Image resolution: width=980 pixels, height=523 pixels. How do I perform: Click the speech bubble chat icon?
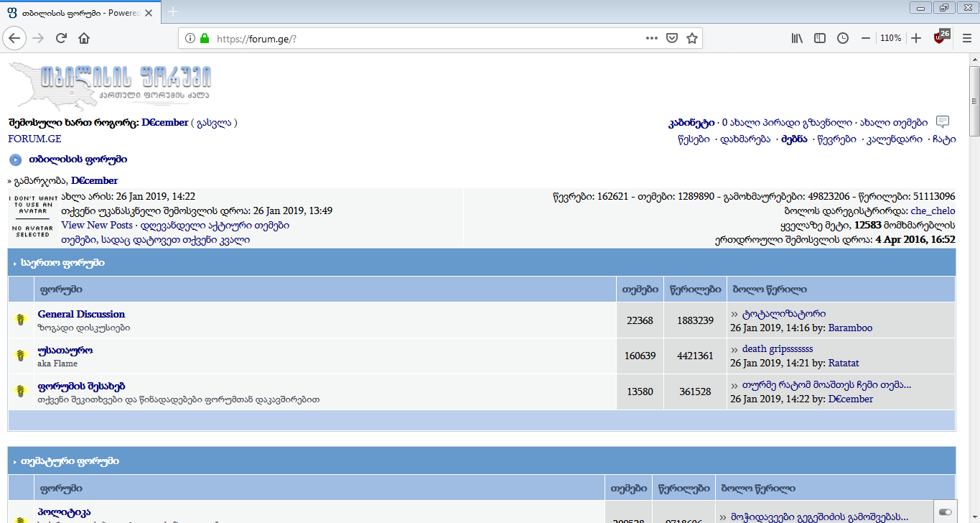tap(943, 122)
